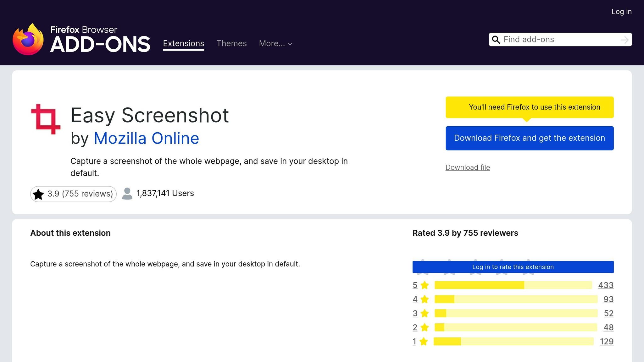Click the black star rating icon
This screenshot has height=362, width=644.
tap(38, 194)
